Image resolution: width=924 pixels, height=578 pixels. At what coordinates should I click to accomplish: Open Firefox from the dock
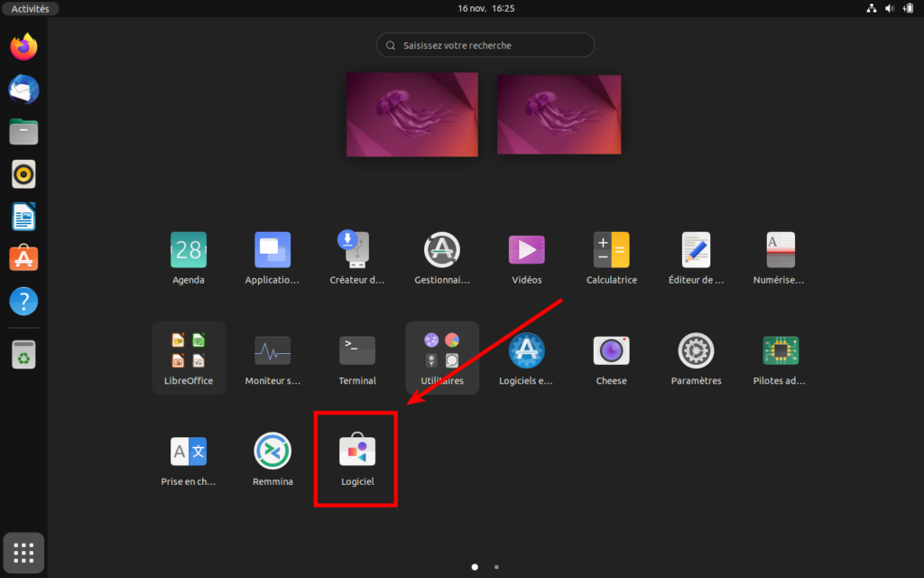(x=24, y=47)
